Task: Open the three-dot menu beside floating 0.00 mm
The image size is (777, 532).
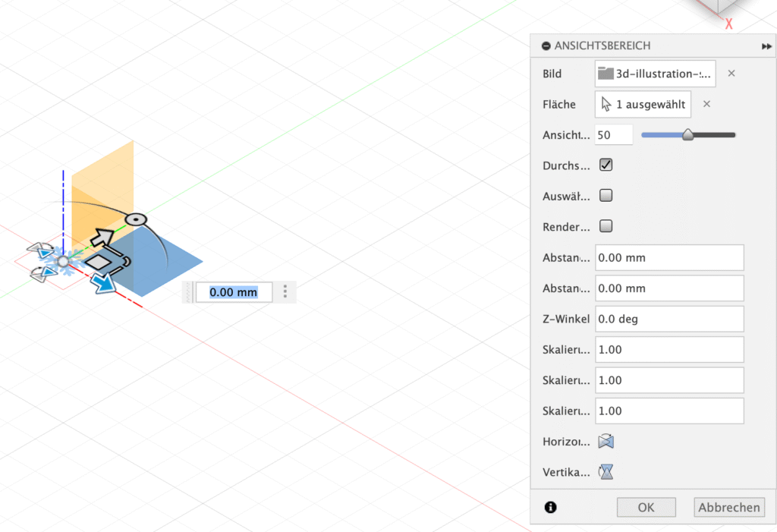Action: (285, 291)
